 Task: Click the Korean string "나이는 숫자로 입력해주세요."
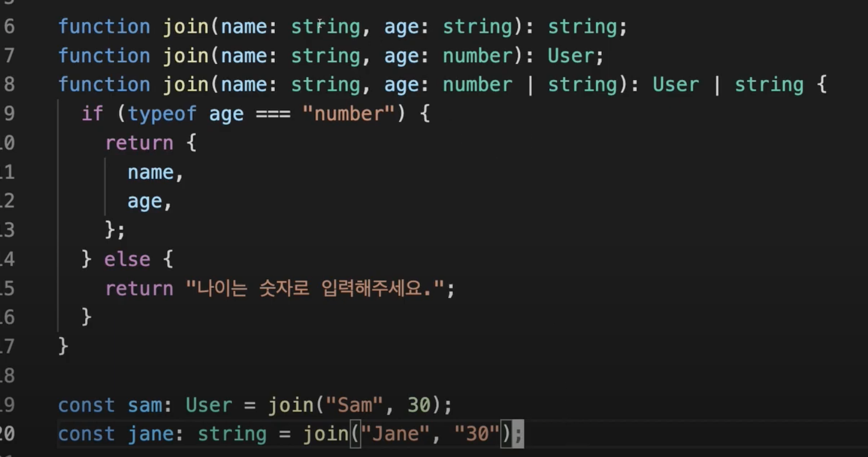[314, 289]
